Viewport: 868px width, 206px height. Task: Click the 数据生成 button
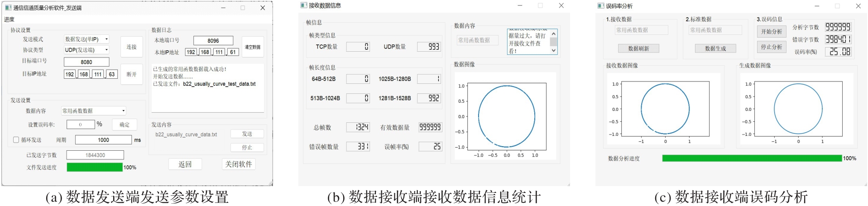[x=715, y=48]
